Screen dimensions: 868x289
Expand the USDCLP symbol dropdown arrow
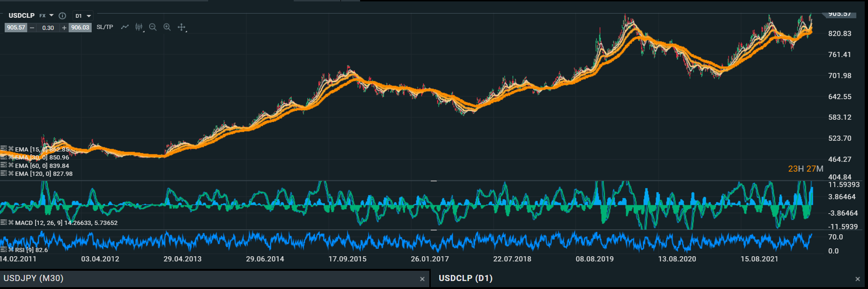click(x=51, y=15)
